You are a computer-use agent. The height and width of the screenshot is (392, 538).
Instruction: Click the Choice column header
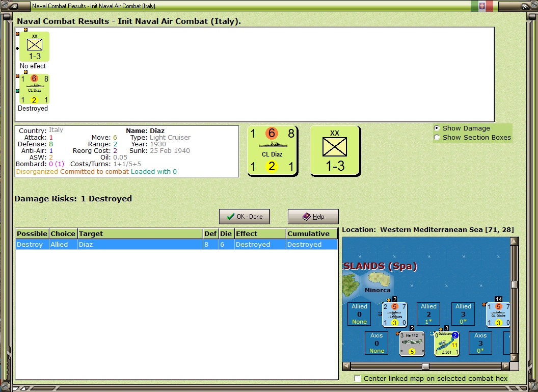coord(63,233)
